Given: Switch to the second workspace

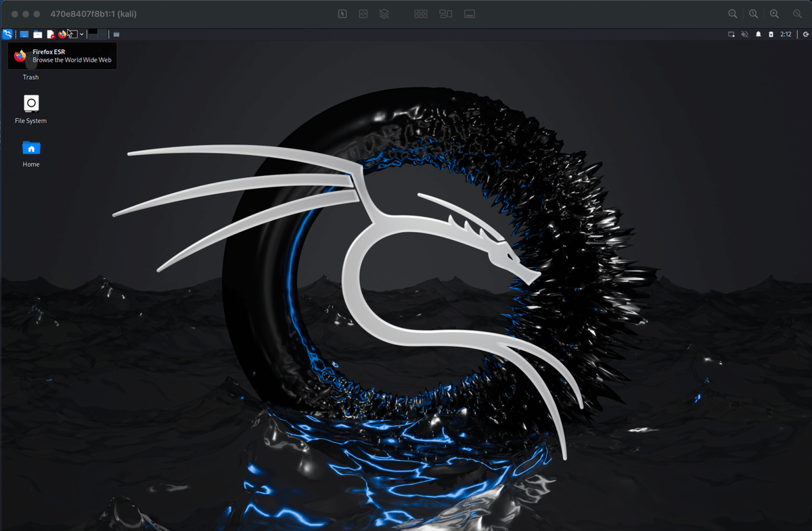Looking at the screenshot, I should click(x=103, y=34).
